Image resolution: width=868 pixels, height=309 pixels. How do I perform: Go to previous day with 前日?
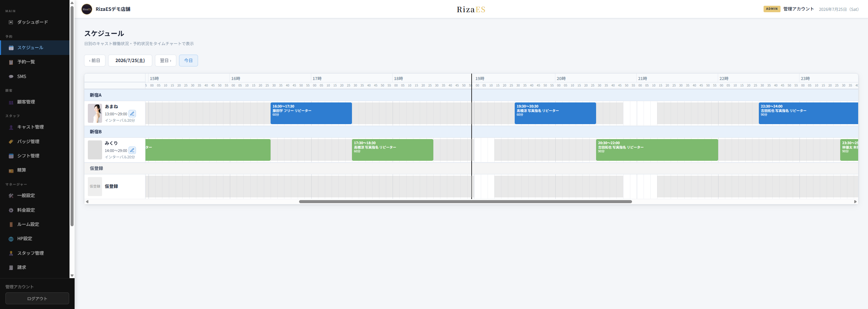click(95, 60)
